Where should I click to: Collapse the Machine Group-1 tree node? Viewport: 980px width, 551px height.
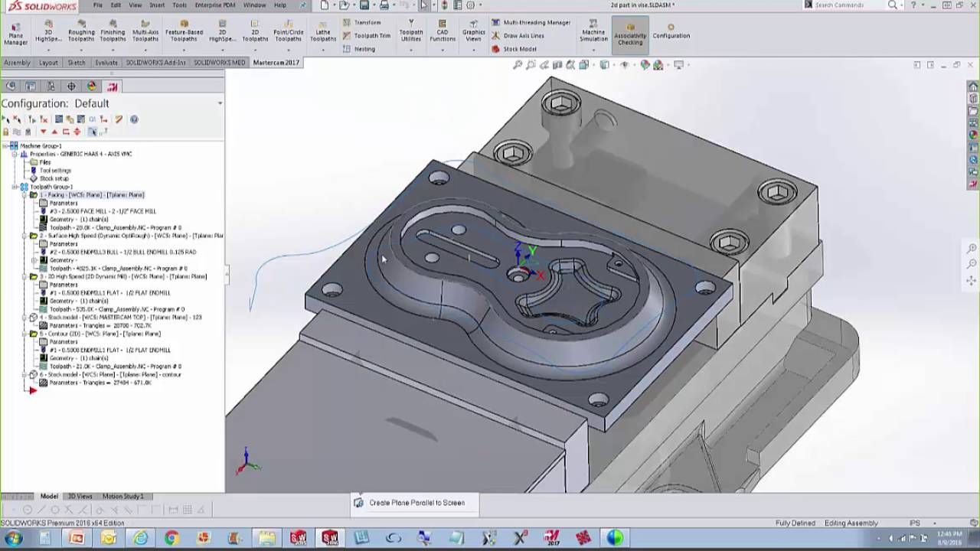pos(5,146)
